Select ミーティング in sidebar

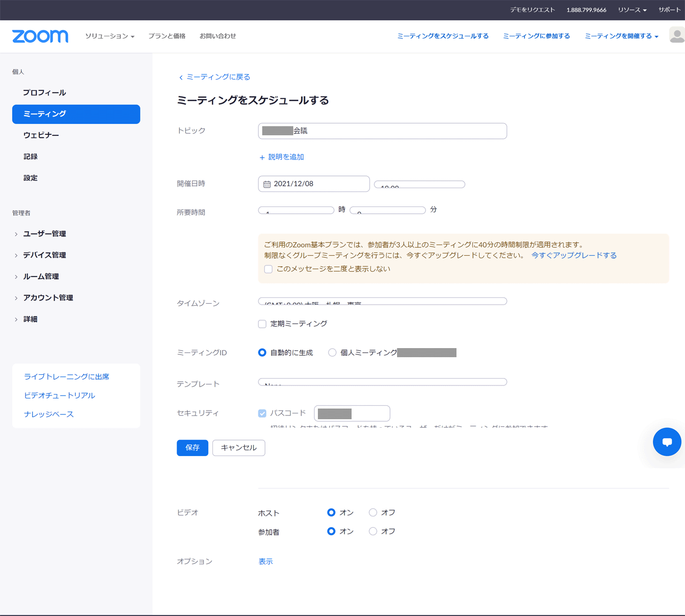(76, 114)
